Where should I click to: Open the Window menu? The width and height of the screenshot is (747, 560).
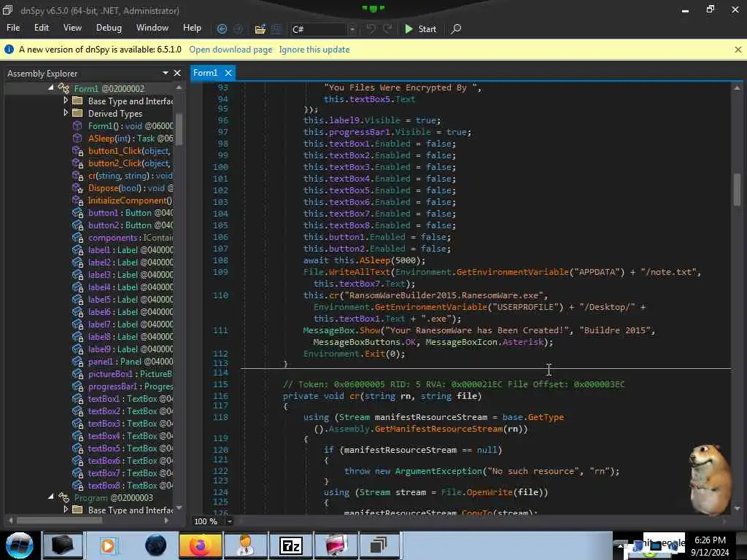click(152, 28)
